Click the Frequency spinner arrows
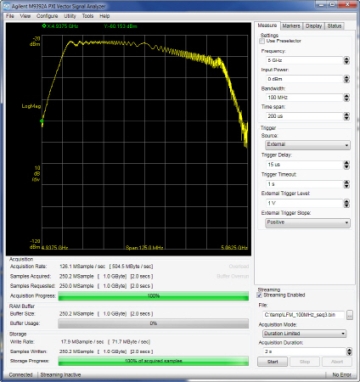This screenshot has height=382, width=360. tap(347, 60)
